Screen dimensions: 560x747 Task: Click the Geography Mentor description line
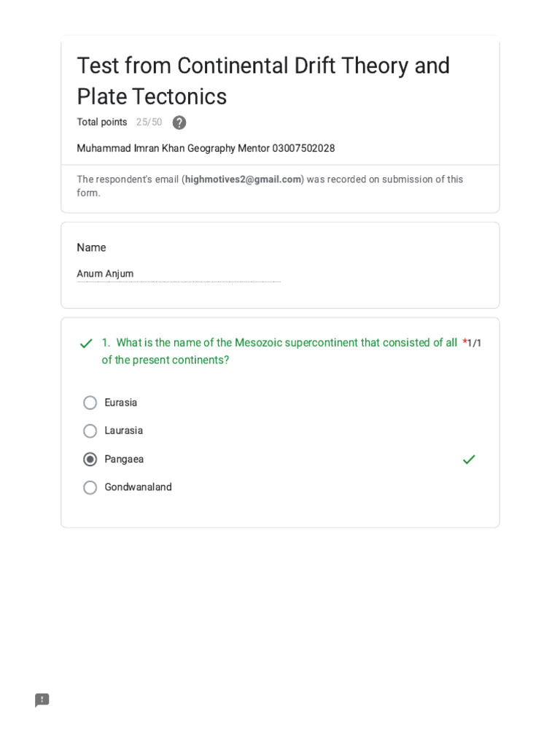click(206, 149)
